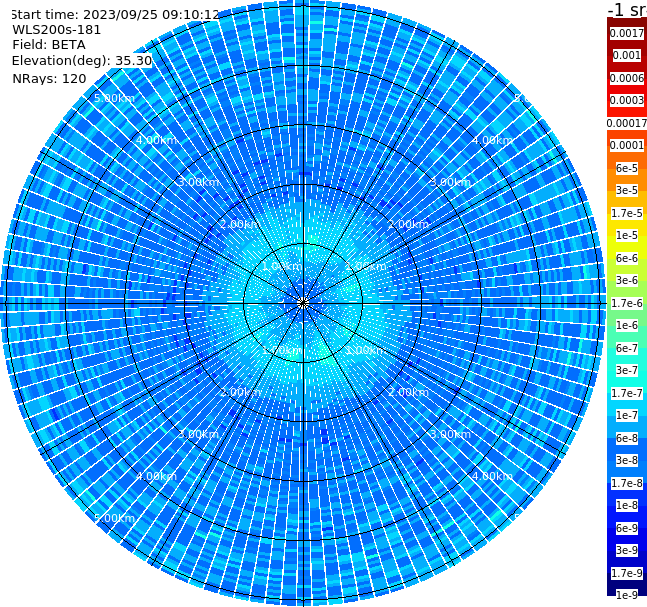This screenshot has height=607, width=647.
Task: Click the 6e-8 colorbar label
Action: coord(627,438)
